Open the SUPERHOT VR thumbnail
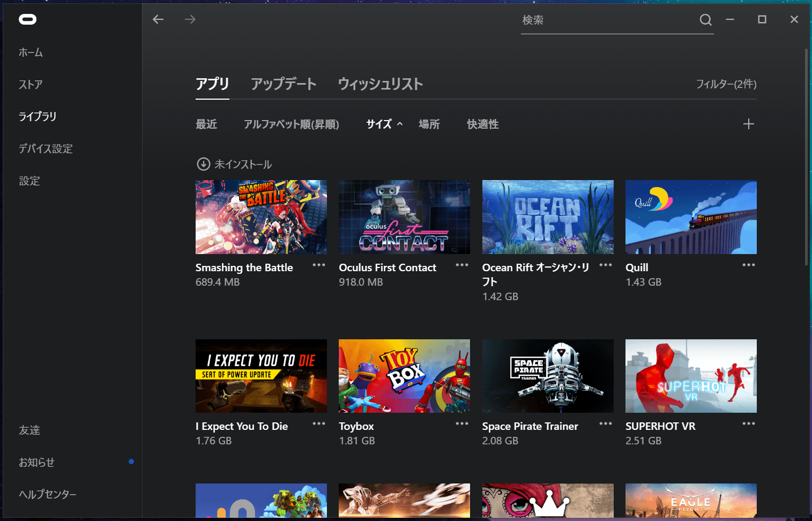The width and height of the screenshot is (812, 521). [691, 376]
